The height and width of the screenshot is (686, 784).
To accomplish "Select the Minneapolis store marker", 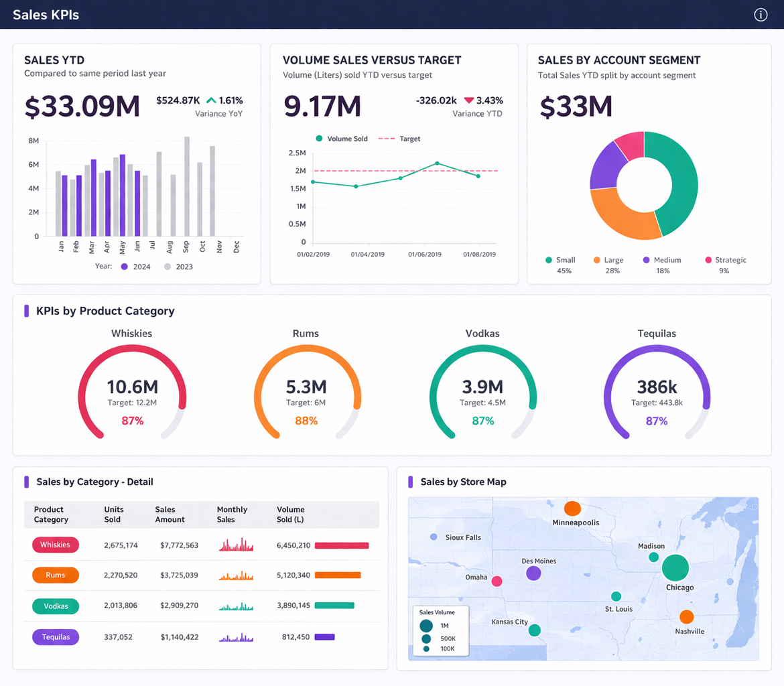I will click(x=572, y=508).
